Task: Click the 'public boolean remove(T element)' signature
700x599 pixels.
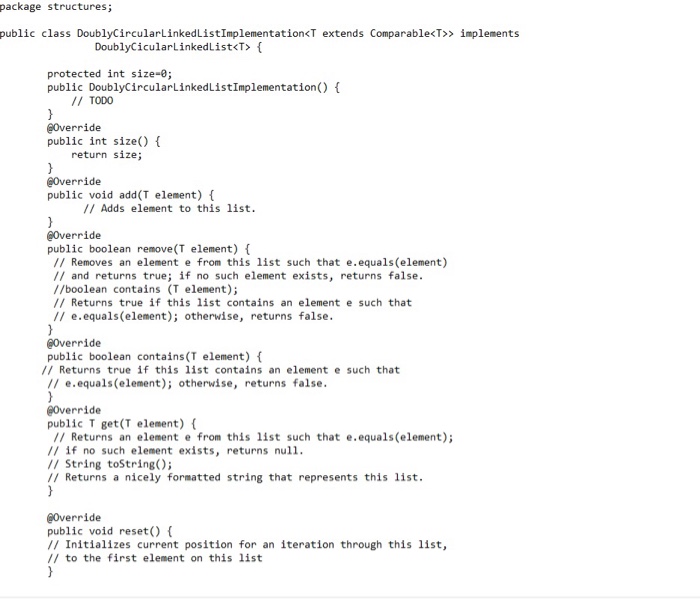Action: click(x=149, y=249)
